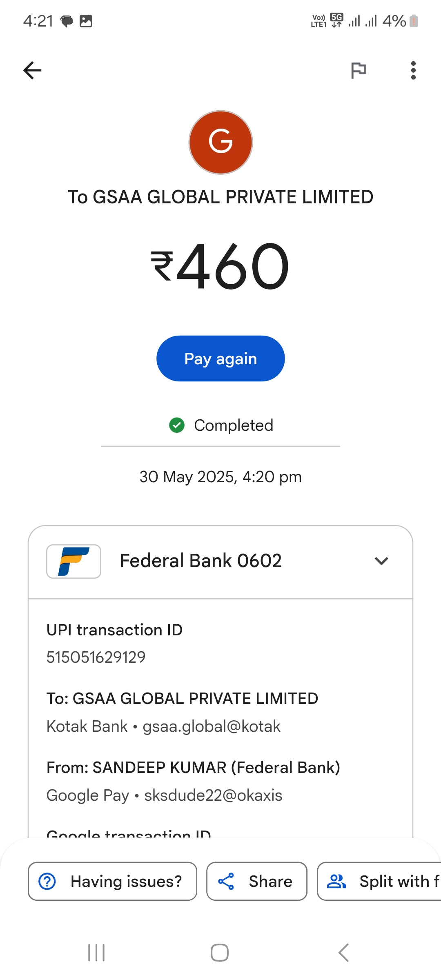Viewport: 441px width, 980px height.
Task: Tap the split group people icon
Action: tap(336, 881)
